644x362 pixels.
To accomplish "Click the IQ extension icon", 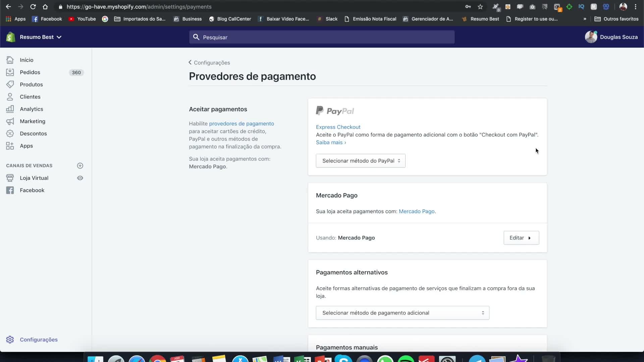I will (581, 7).
